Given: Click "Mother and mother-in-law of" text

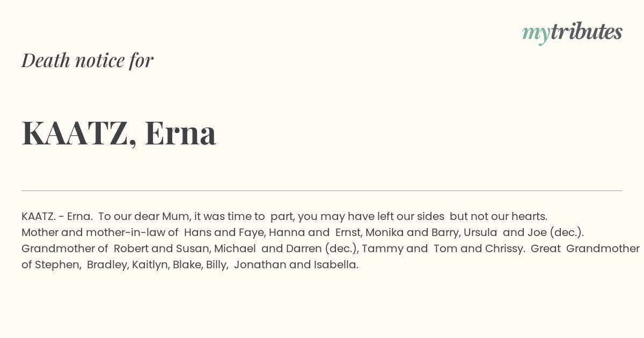Looking at the screenshot, I should [100, 232].
